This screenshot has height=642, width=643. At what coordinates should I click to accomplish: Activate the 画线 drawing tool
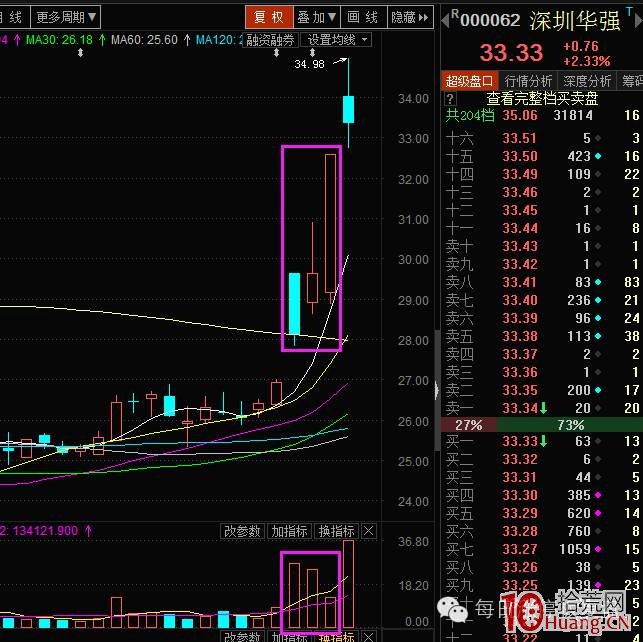(x=363, y=17)
